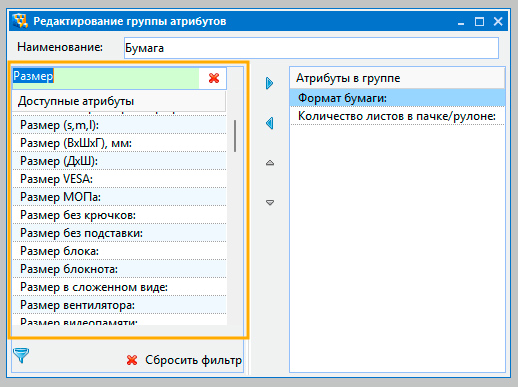Image resolution: width=518 pixels, height=387 pixels.
Task: Add attribute with right arrow icon
Action: (x=269, y=83)
